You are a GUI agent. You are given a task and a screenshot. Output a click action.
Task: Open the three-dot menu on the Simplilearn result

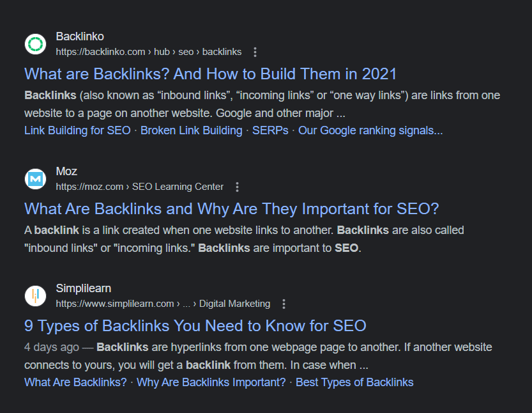284,304
